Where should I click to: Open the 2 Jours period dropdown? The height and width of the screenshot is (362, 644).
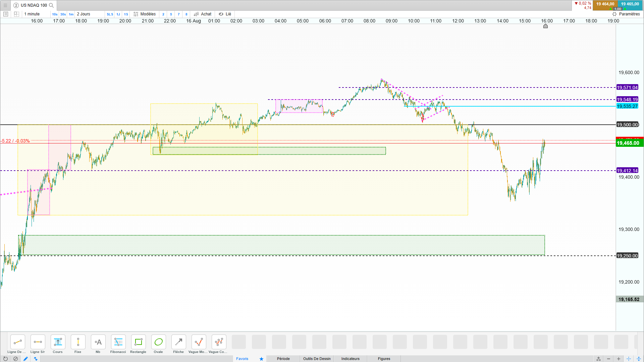[x=84, y=14]
